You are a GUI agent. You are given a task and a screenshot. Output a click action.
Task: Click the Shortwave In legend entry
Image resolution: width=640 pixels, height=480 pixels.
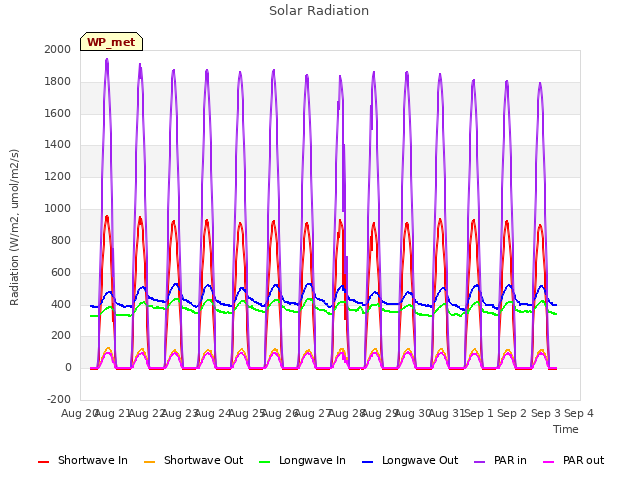click(83, 460)
